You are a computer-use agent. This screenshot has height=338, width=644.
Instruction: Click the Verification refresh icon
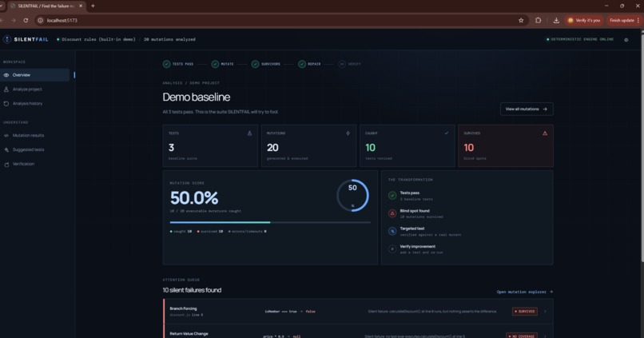point(6,165)
